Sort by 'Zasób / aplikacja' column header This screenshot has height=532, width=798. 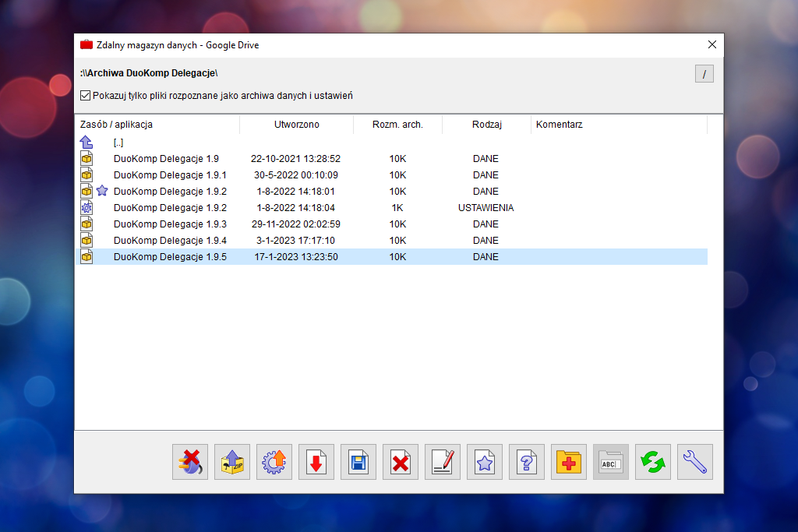tap(157, 125)
